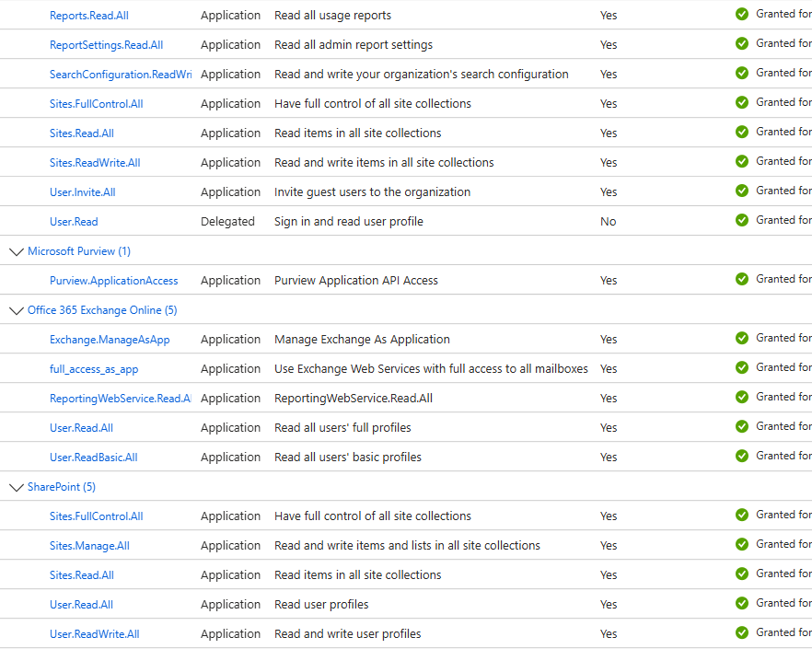The image size is (812, 649).
Task: Collapse the Microsoft Purview group chevron
Action: [16, 251]
